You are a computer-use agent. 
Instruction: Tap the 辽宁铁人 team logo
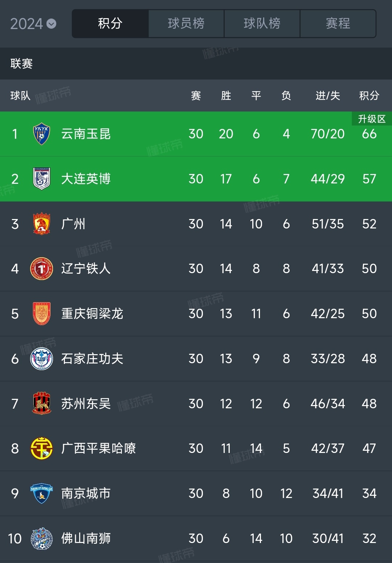[42, 269]
